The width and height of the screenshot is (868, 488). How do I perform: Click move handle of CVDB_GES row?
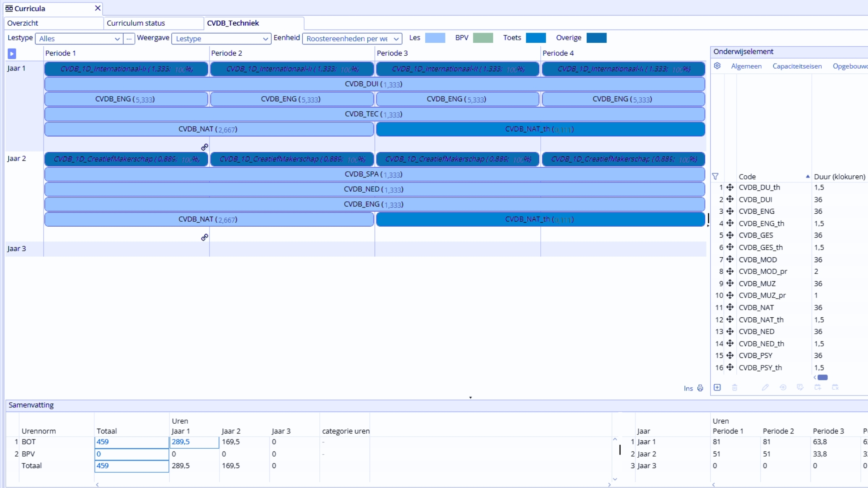click(730, 235)
